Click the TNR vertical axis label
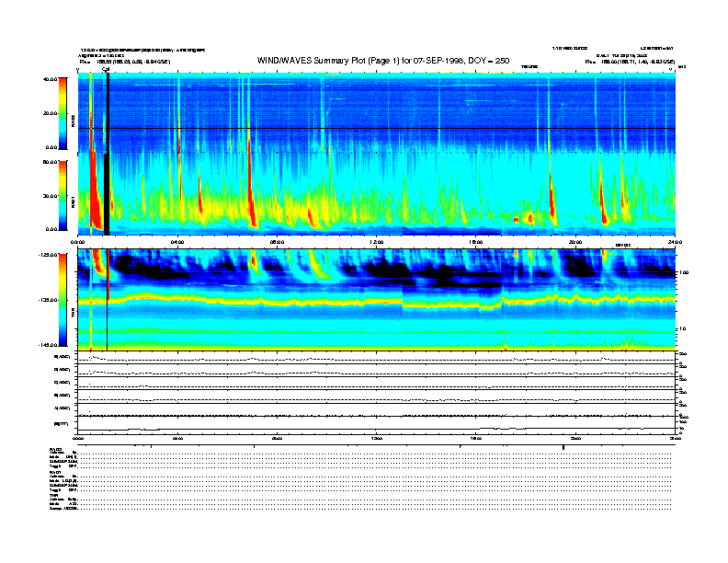Image resolution: width=728 pixels, height=563 pixels. [73, 315]
